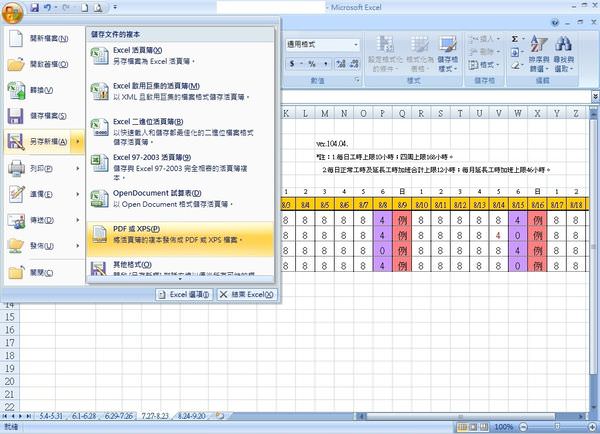
Task: Open the round Office button menu
Action: click(13, 13)
